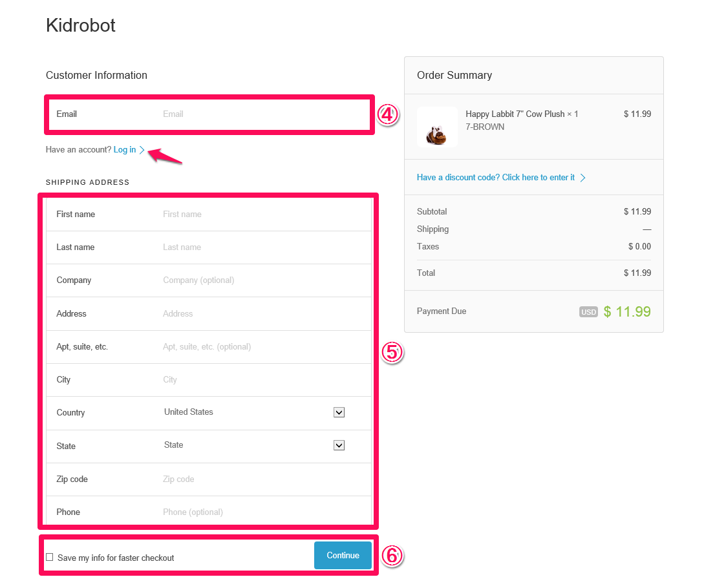Focus the Apt, suite, etc. field
Image resolution: width=715 pixels, height=588 pixels.
pos(209,347)
